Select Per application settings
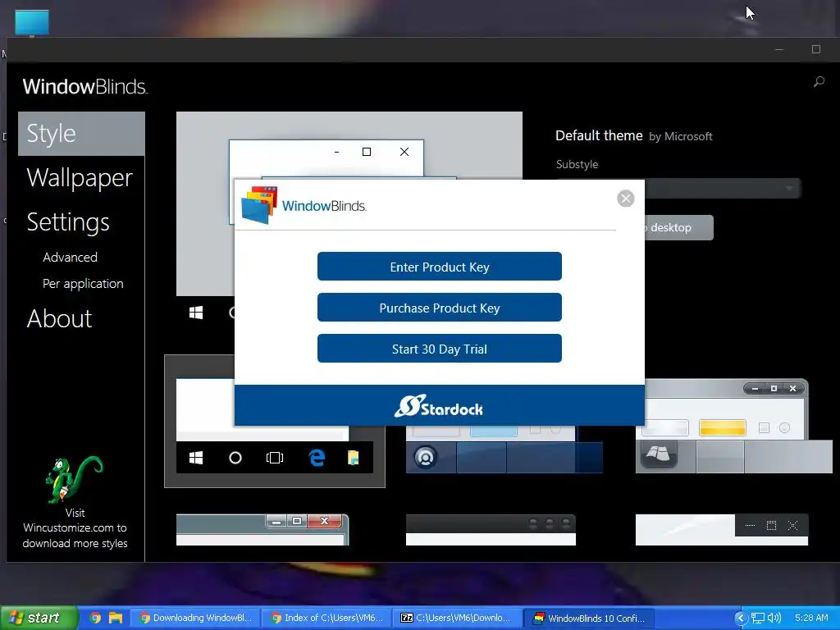The width and height of the screenshot is (840, 630). (x=83, y=283)
